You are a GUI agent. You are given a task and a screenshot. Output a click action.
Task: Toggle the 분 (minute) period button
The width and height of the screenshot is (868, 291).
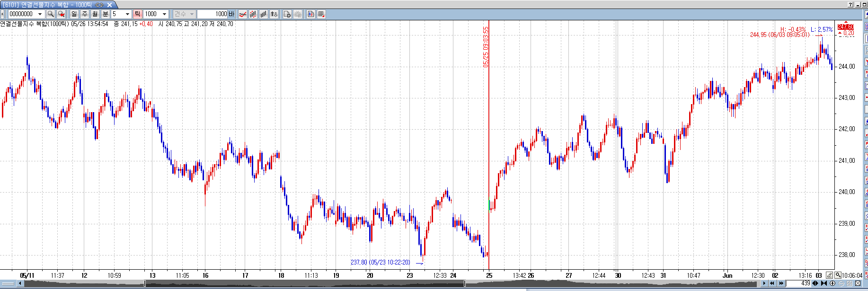coord(106,14)
